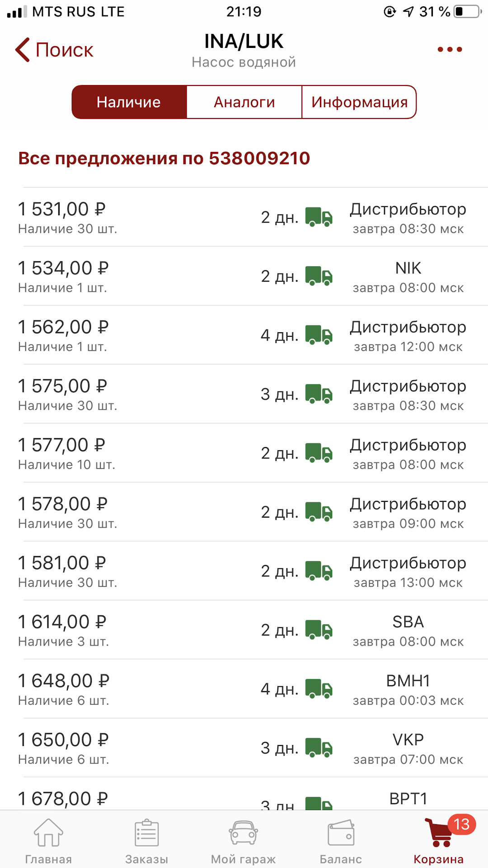Viewport: 488px width, 868px height.
Task: Tap the 1 577,00 ₽ price with 10 шт.
Action: click(61, 445)
